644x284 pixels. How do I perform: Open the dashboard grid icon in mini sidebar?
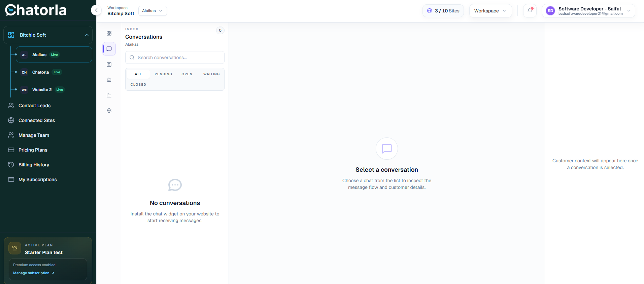[x=109, y=33]
